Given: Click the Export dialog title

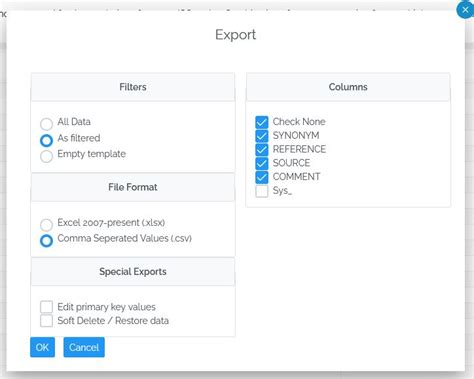Looking at the screenshot, I should [x=236, y=35].
